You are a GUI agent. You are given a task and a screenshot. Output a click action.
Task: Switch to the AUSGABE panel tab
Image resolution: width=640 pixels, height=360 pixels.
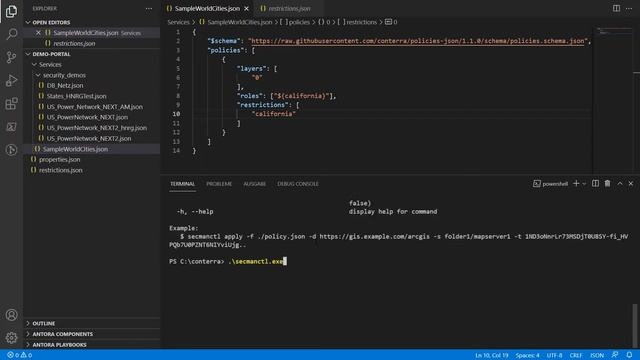point(255,184)
